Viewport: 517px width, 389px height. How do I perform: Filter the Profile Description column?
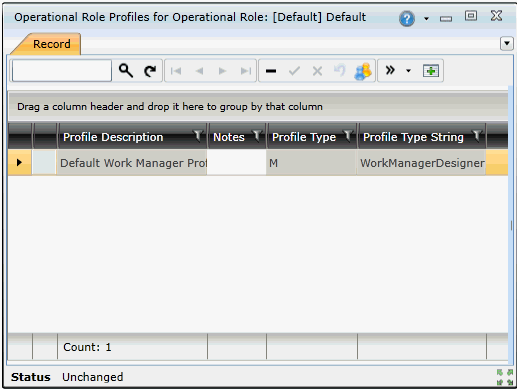click(198, 136)
